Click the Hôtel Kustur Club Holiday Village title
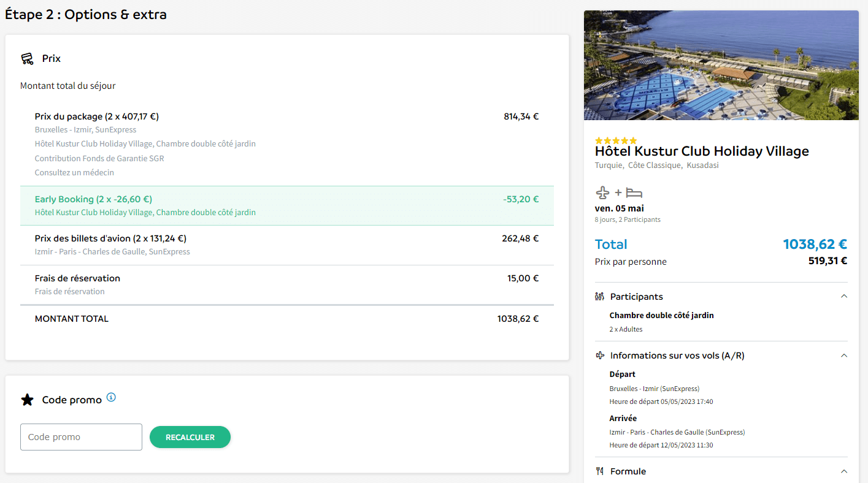868x483 pixels. click(702, 151)
